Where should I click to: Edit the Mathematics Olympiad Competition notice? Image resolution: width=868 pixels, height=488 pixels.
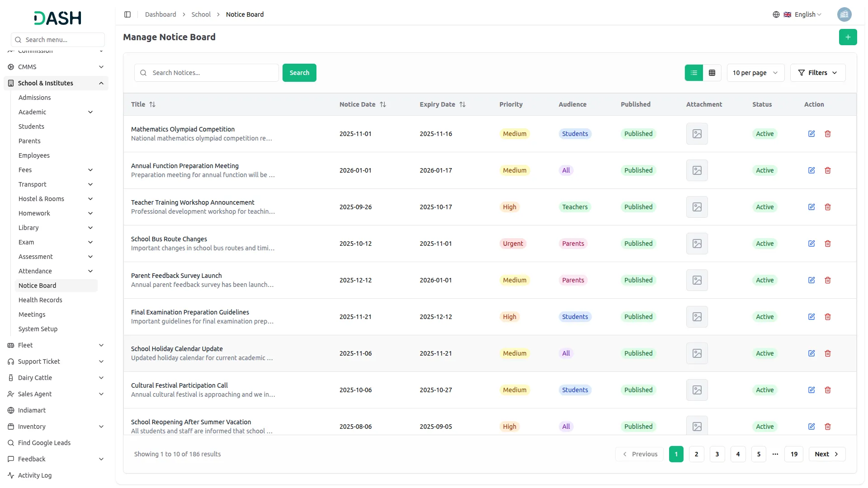pyautogui.click(x=811, y=134)
